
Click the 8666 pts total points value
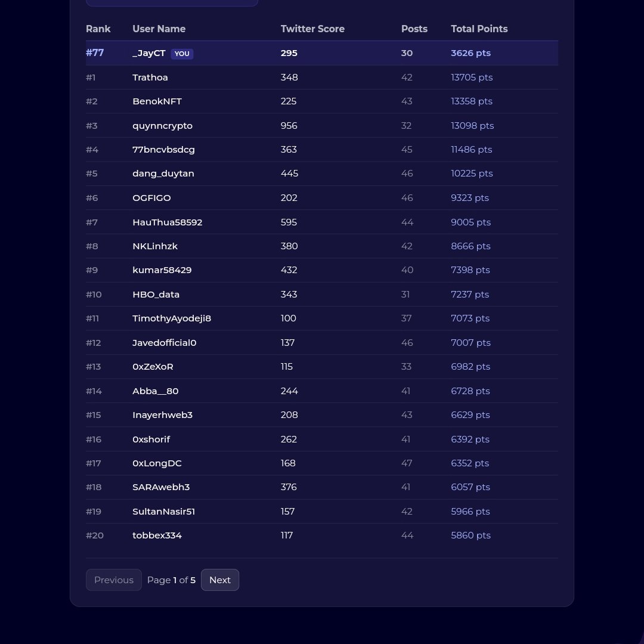click(470, 246)
